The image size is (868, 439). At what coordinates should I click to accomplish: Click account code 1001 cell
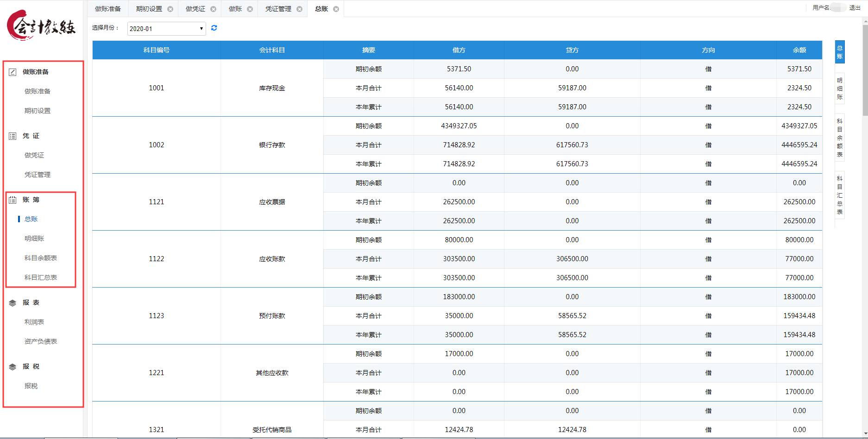(157, 88)
